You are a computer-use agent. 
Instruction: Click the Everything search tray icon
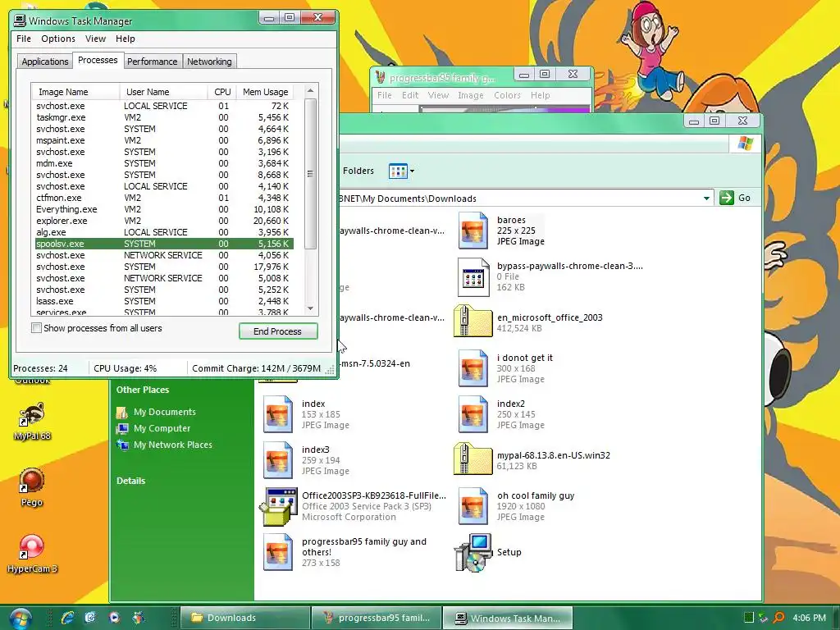coord(779,618)
